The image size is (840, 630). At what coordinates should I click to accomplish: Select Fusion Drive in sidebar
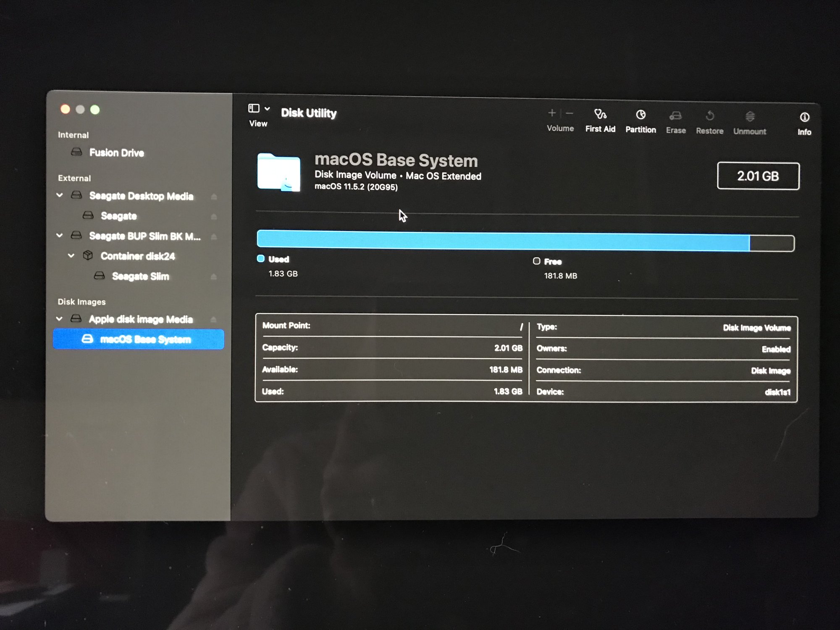point(116,152)
